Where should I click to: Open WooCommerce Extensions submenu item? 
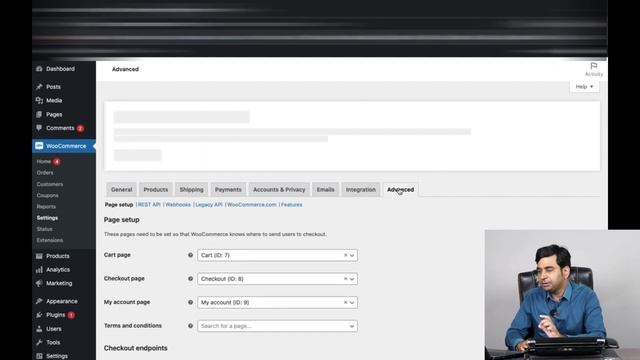[x=50, y=240]
